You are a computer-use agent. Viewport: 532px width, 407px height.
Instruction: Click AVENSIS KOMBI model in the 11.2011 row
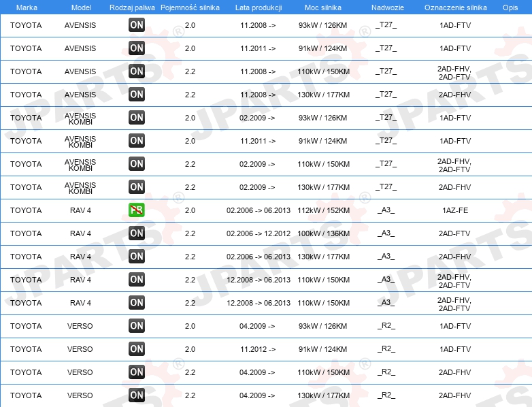pos(80,142)
